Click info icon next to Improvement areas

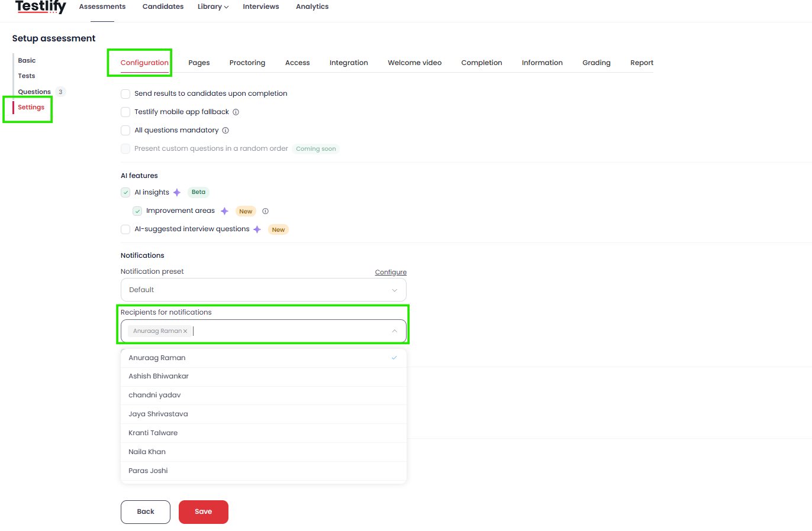[265, 211]
